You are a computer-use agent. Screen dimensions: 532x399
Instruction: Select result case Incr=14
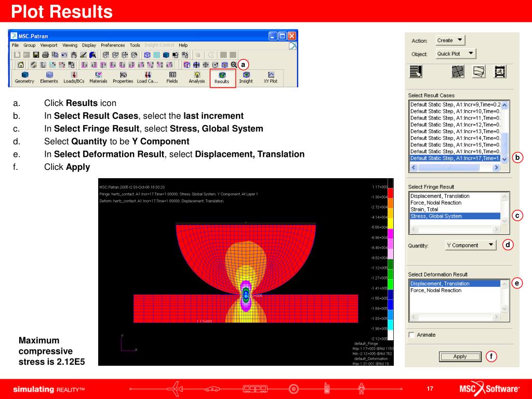(x=455, y=138)
